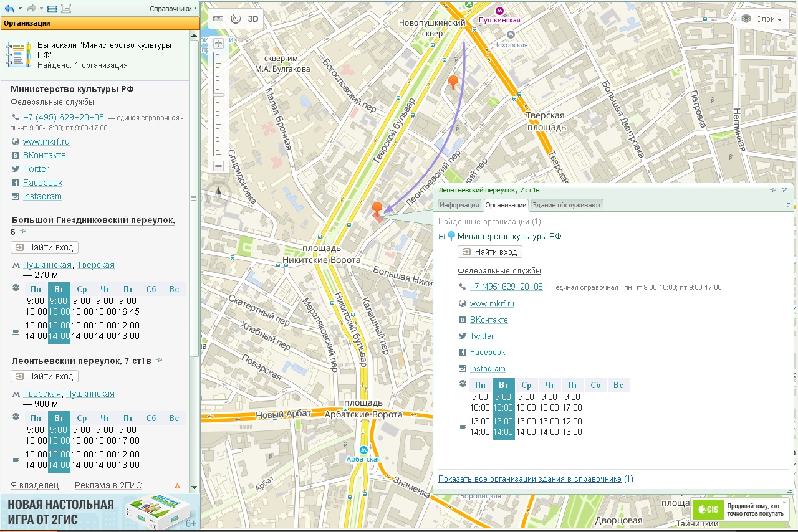The image size is (798, 532).
Task: Pin the Леонтьевский переулок address in sidebar
Action: pos(159,360)
